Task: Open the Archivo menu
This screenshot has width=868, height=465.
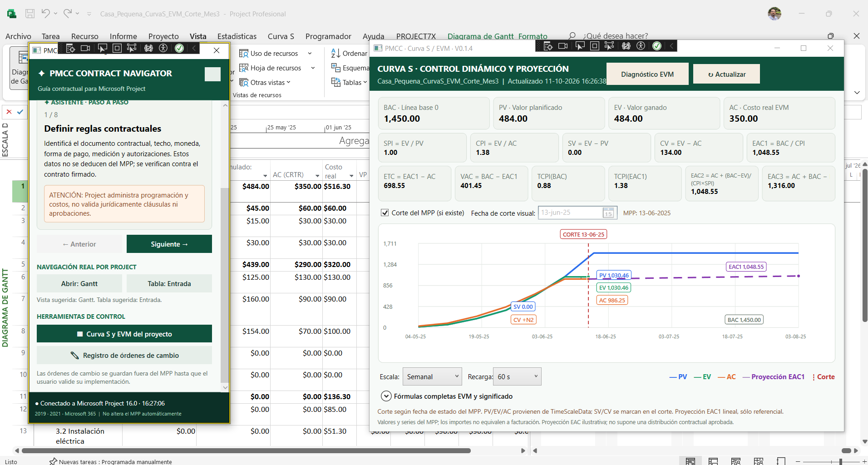Action: 18,36
